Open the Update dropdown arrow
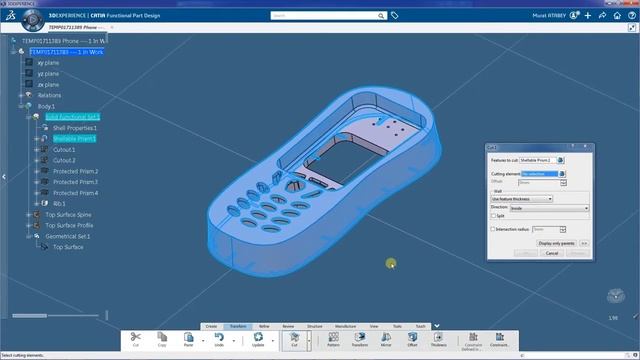Viewport: 640px width, 360px height. click(273, 340)
